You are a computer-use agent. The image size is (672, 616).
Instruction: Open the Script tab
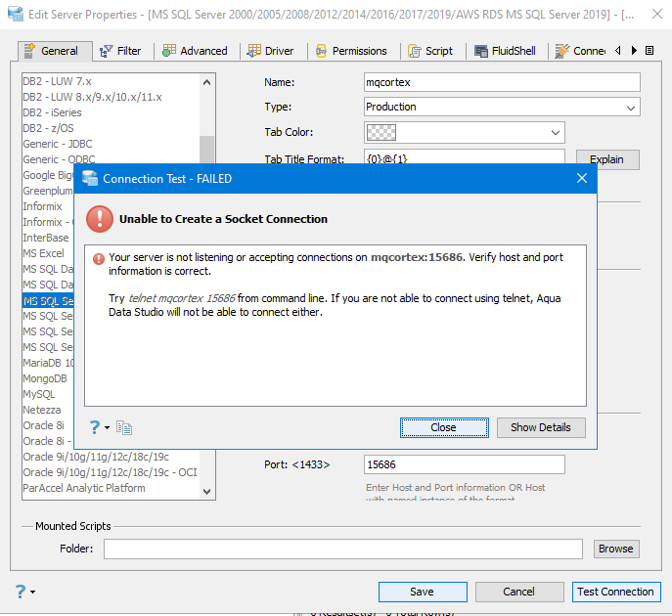tap(430, 51)
